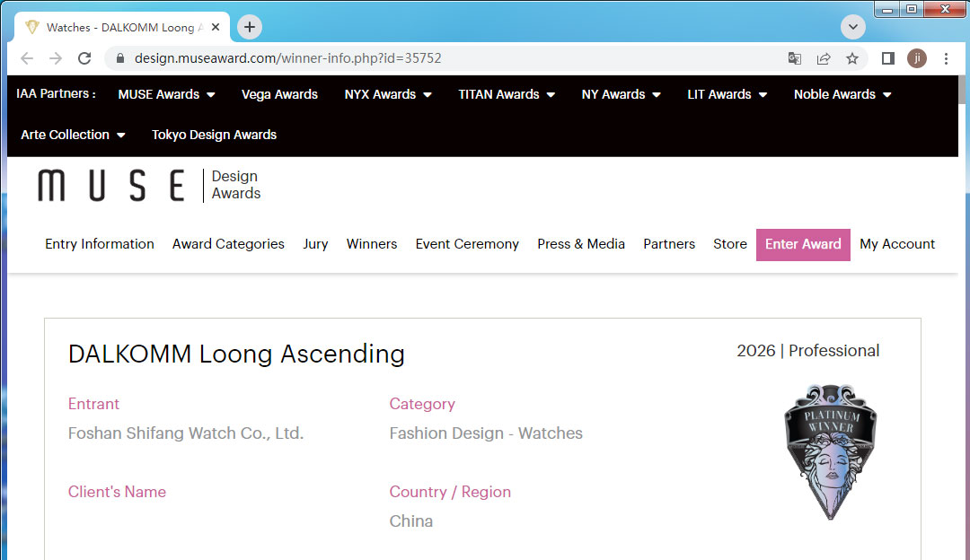Expand the Arte Collection dropdown
Image resolution: width=970 pixels, height=560 pixels.
[73, 135]
